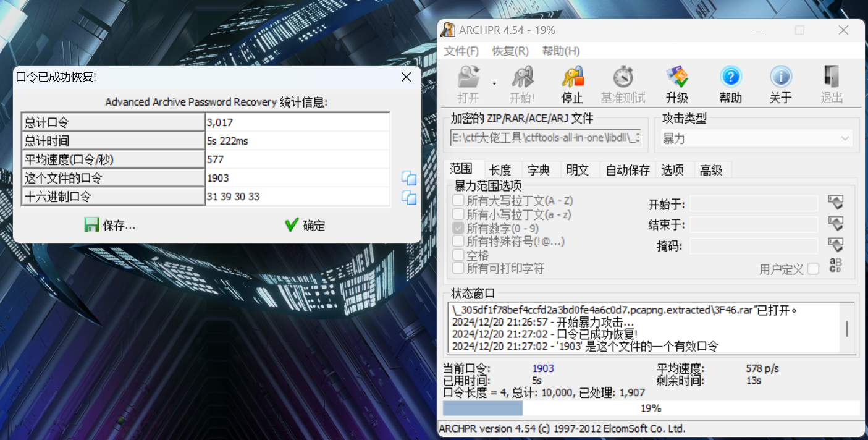Image resolution: width=868 pixels, height=440 pixels.
Task: Open the 恢复(R) menu
Action: point(510,51)
